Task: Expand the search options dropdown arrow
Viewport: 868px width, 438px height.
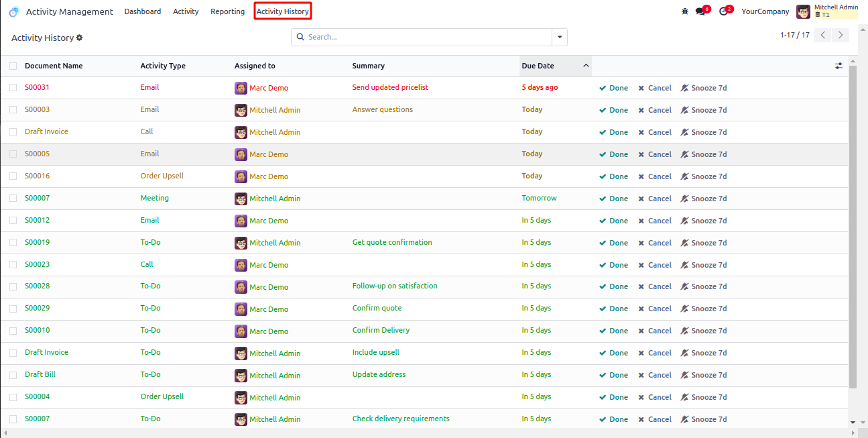Action: [x=560, y=38]
